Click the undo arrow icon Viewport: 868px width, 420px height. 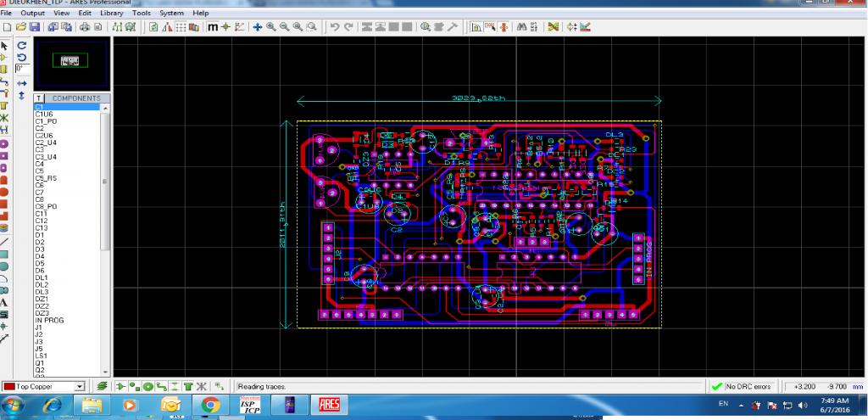click(335, 27)
